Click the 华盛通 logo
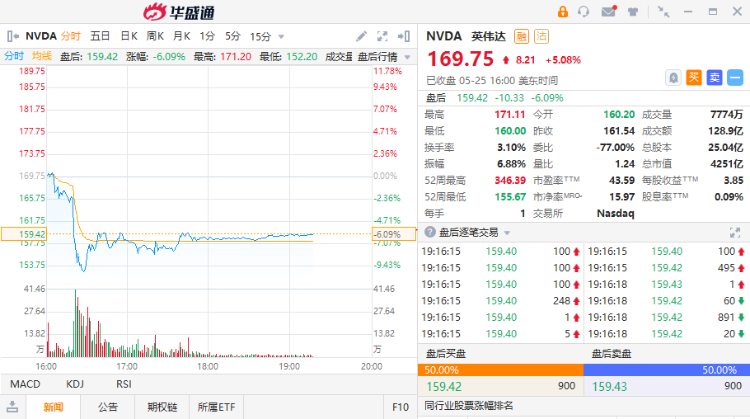The width and height of the screenshot is (750, 419). click(179, 11)
